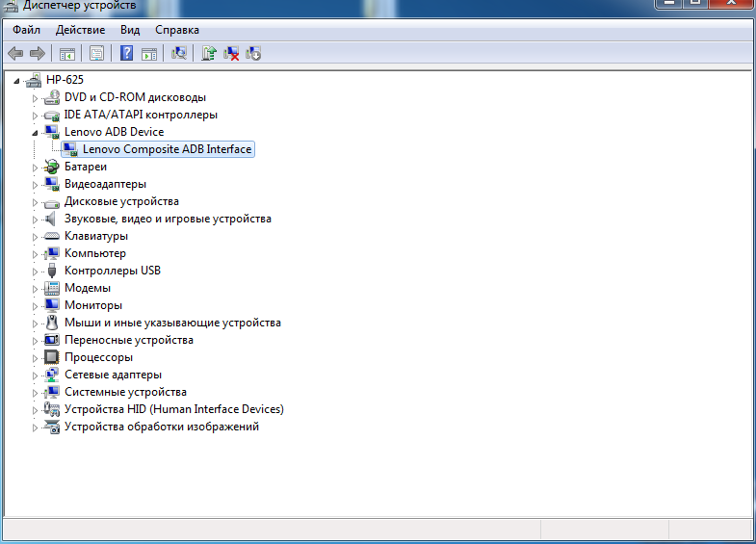Click the Forward arrow in toolbar
The height and width of the screenshot is (544, 756).
(37, 54)
